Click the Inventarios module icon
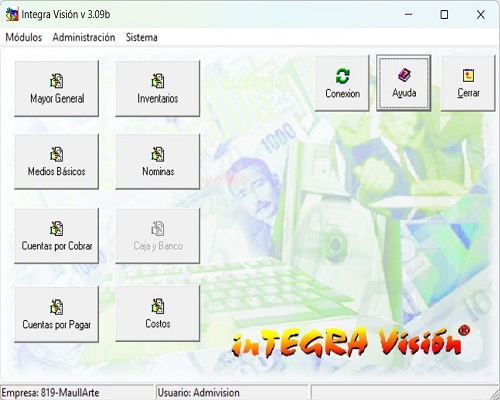Image resolution: width=500 pixels, height=400 pixels. pos(158,81)
